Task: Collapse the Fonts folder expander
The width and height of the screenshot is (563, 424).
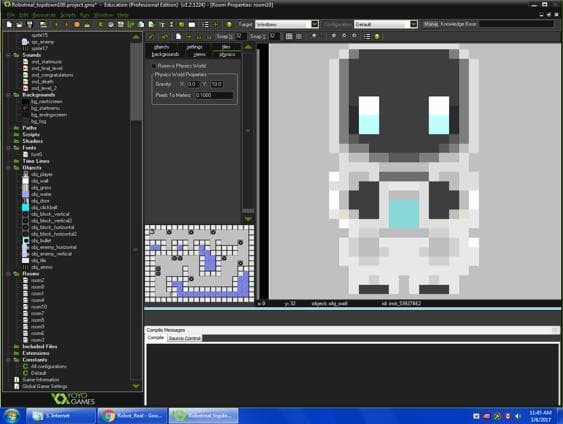Action: (x=8, y=148)
